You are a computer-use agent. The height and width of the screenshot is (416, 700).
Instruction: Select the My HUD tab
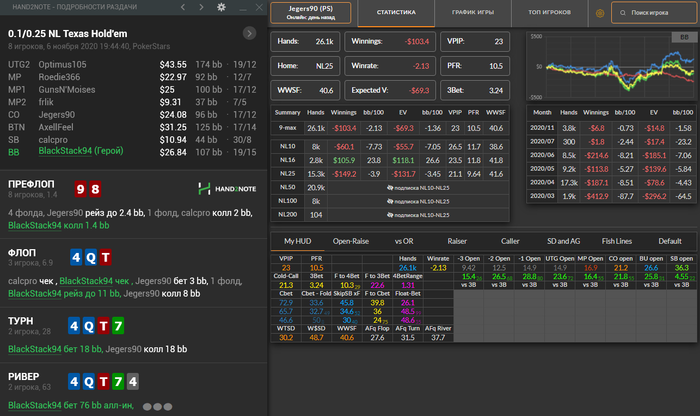point(297,241)
